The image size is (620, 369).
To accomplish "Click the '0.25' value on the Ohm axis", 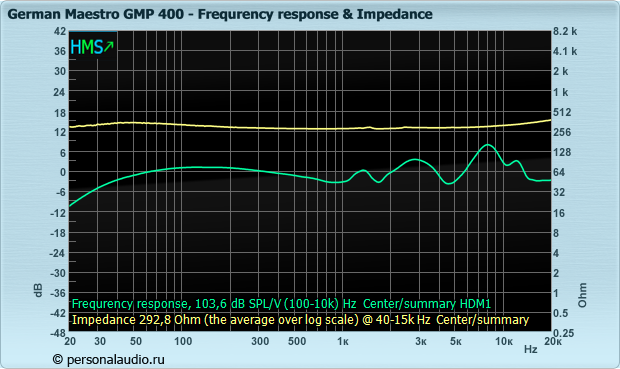I will (x=563, y=333).
